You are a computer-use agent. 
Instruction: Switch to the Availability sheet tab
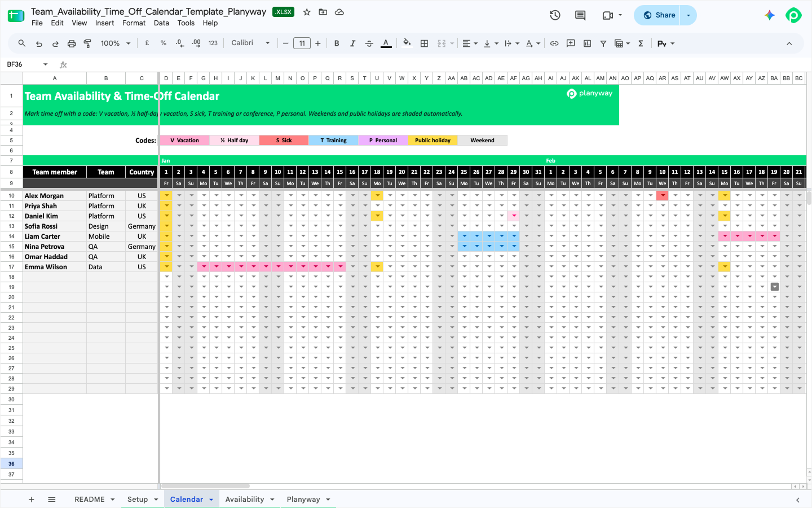(245, 500)
